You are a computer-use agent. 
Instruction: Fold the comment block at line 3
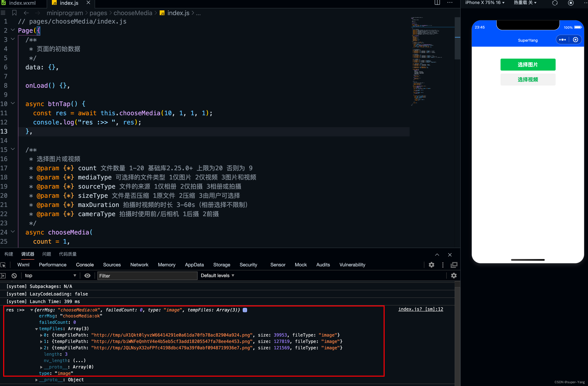pyautogui.click(x=13, y=39)
